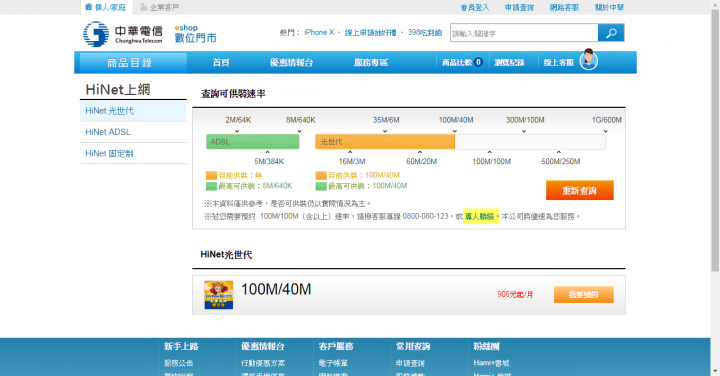
Task: Click the orange 光世代 speed bar
Action: pyautogui.click(x=385, y=142)
